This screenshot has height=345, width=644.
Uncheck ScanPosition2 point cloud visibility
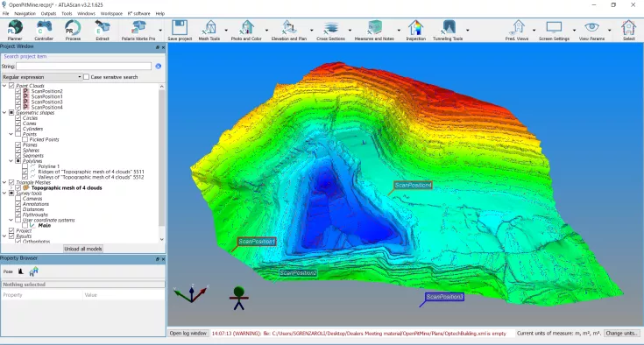pos(18,91)
